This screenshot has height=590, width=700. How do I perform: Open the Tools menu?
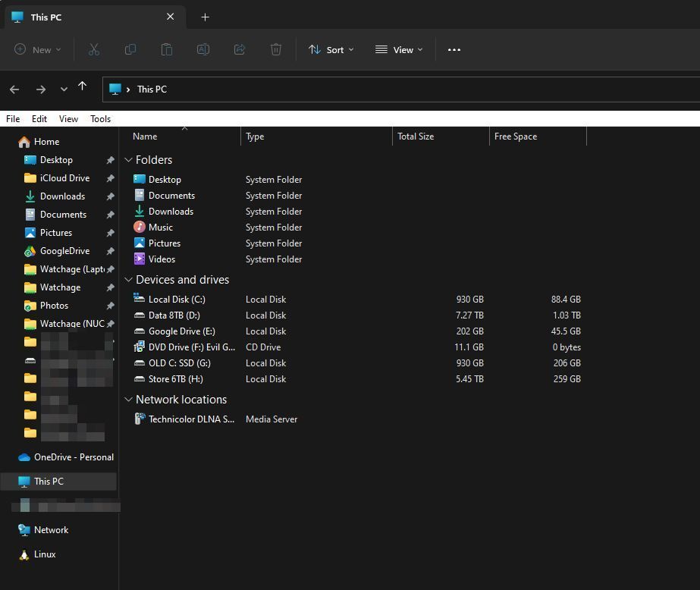[x=100, y=118]
